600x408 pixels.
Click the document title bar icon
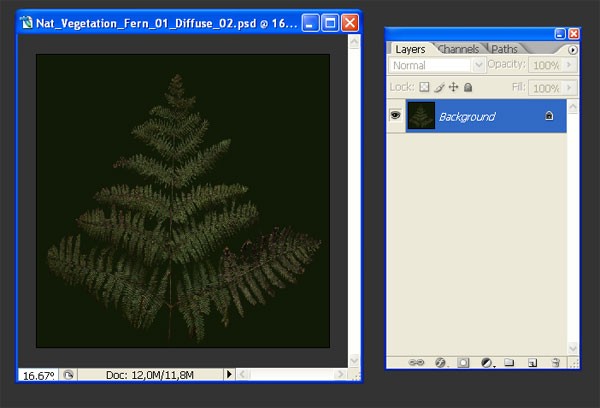point(26,23)
